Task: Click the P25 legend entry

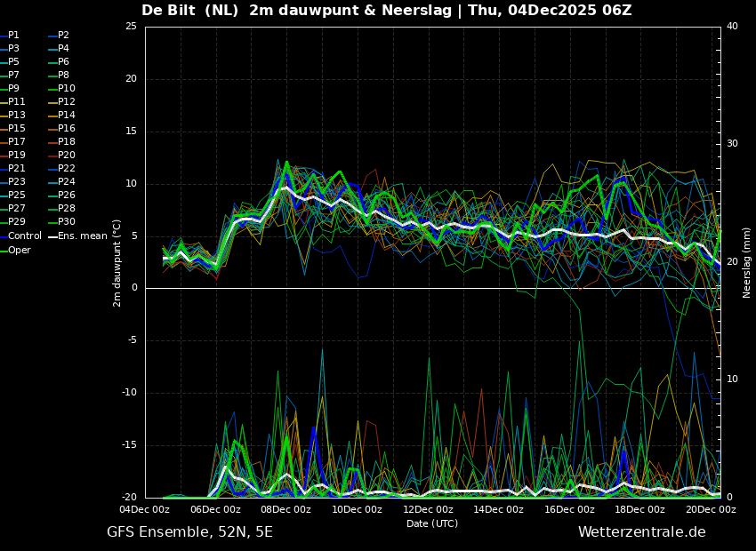Action: coord(12,195)
